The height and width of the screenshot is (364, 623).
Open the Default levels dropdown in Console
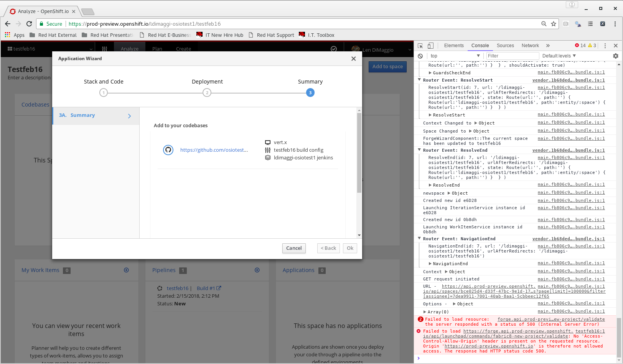coord(559,56)
